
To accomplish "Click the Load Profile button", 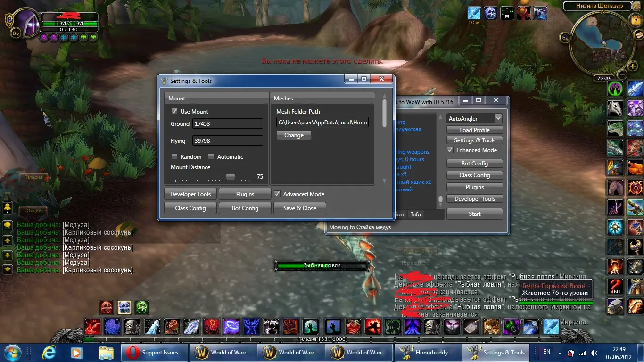I will pyautogui.click(x=475, y=130).
